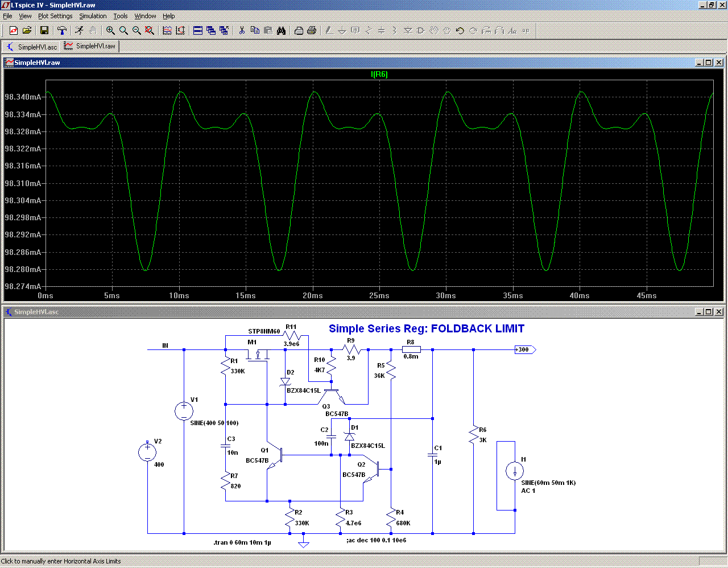728x568 pixels.
Task: Select the Resistor placement tool
Action: click(x=369, y=30)
